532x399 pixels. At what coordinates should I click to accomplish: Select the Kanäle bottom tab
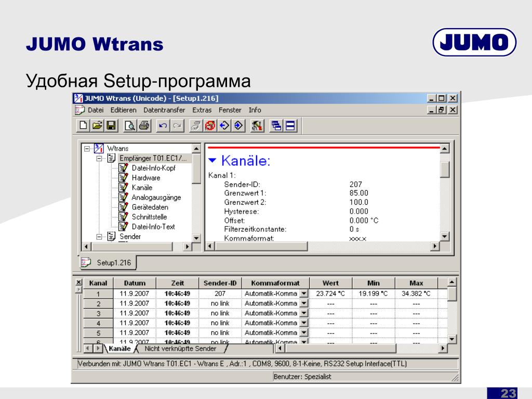pyautogui.click(x=119, y=349)
